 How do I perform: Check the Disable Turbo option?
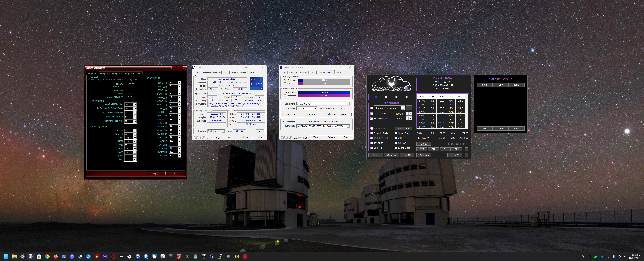click(372, 133)
